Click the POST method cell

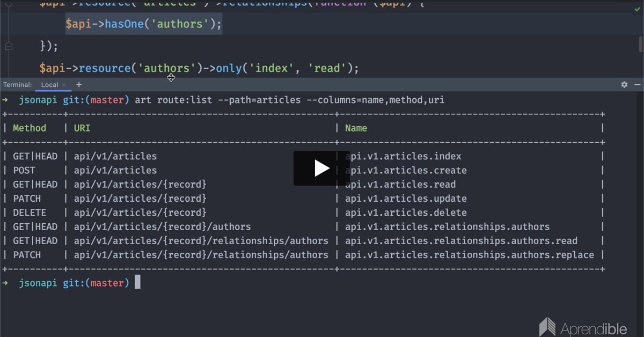pos(24,170)
